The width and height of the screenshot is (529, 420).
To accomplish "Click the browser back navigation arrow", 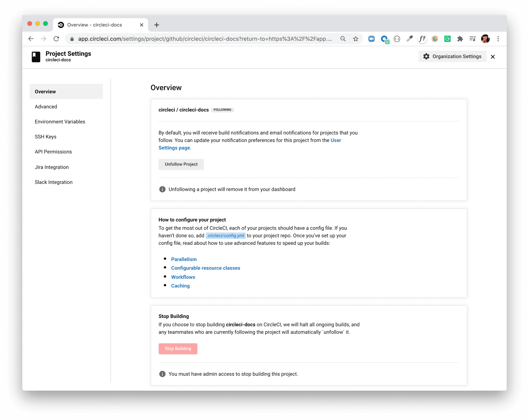I will coord(31,39).
